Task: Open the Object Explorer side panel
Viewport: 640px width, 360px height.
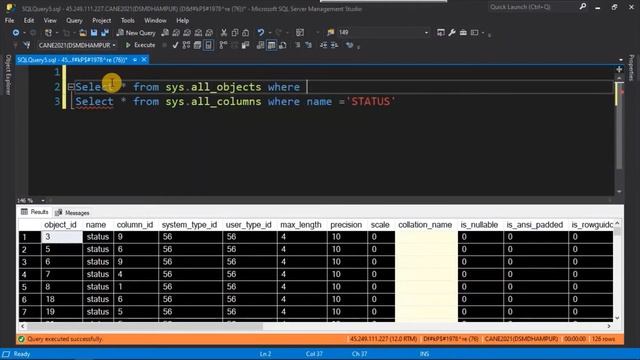Action: 8,75
